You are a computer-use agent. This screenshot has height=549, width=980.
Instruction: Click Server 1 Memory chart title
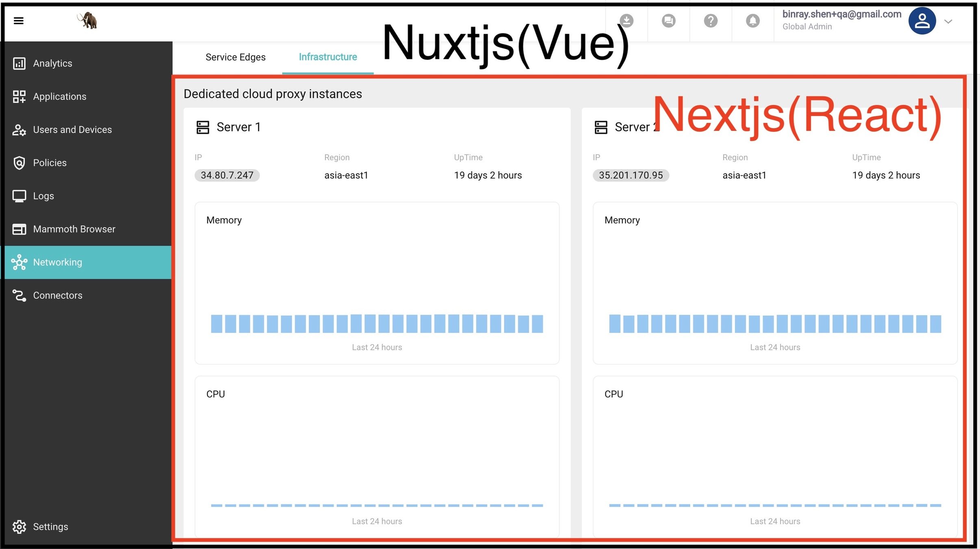tap(224, 220)
